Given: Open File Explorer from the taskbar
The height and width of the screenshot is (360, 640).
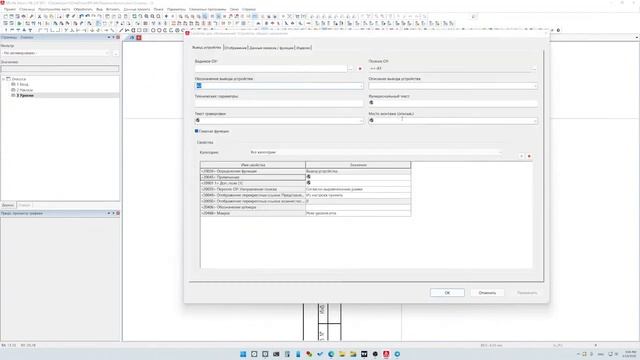Looking at the screenshot, I should click(x=342, y=354).
